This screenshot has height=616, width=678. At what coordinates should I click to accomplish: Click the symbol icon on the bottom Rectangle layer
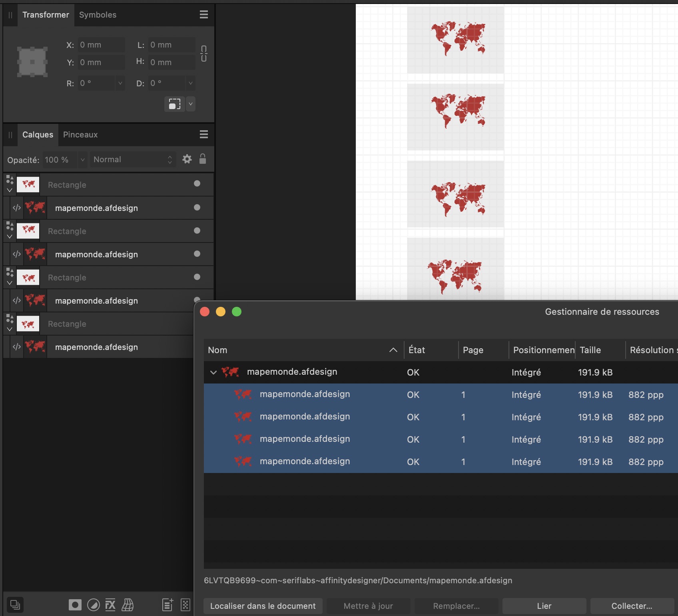click(10, 318)
